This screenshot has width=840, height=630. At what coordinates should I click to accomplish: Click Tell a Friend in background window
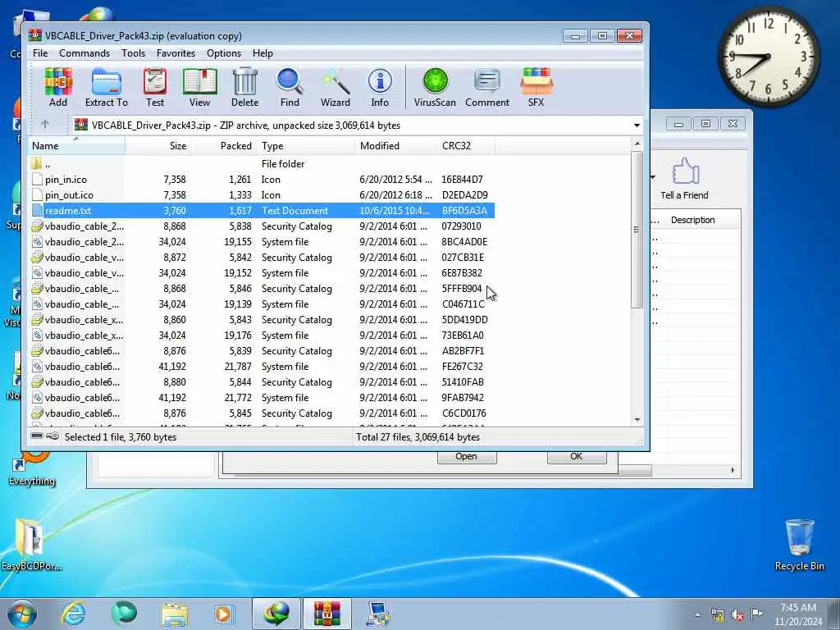point(684,180)
